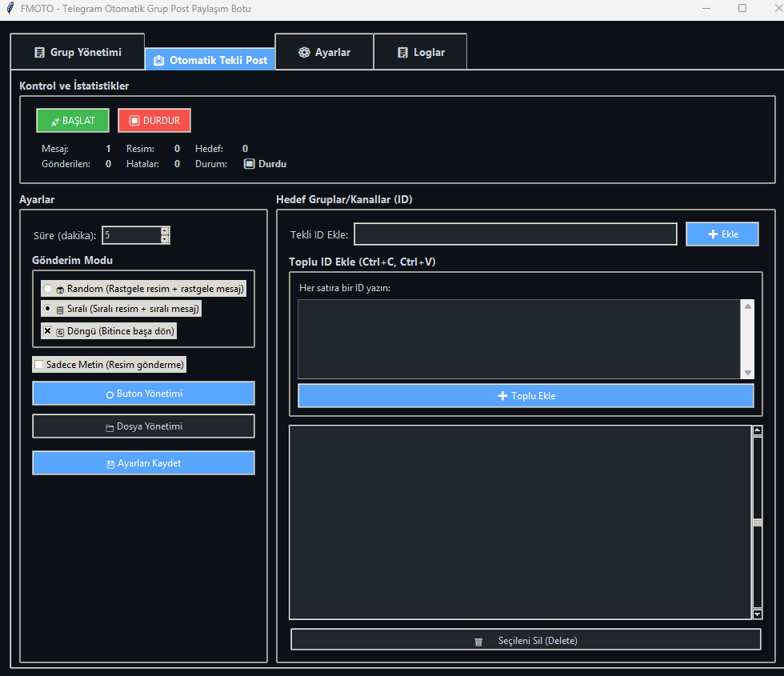Increase Süre minutes with up arrow
784x676 pixels.
point(165,230)
